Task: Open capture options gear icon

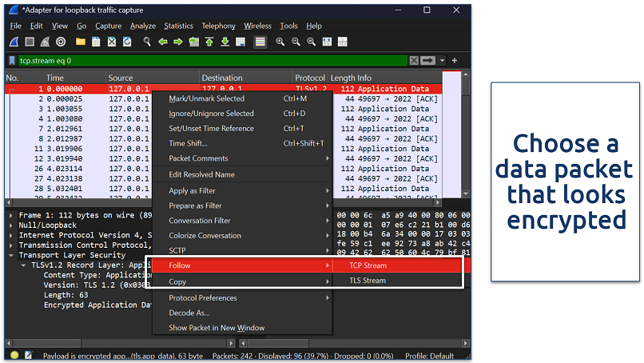Action: pos(61,41)
